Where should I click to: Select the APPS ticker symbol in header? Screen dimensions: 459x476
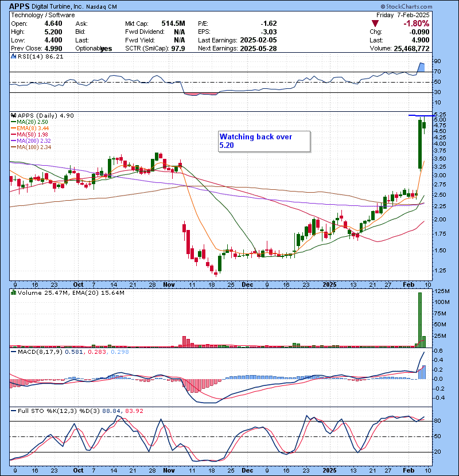coord(20,6)
